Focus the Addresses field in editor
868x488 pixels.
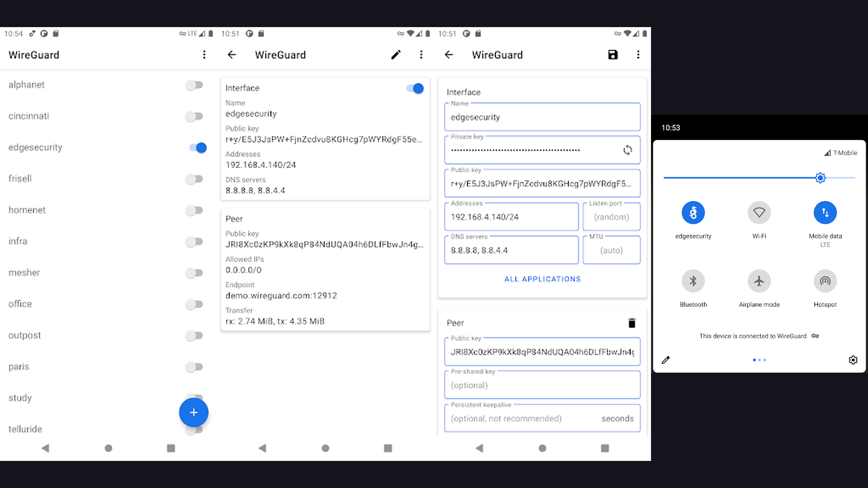coord(511,217)
